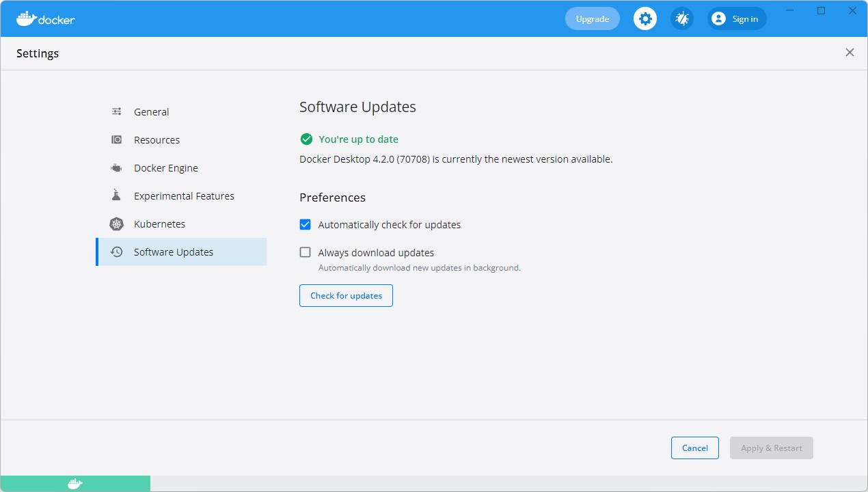Open the settings gear icon in title bar
868x492 pixels.
click(x=645, y=18)
